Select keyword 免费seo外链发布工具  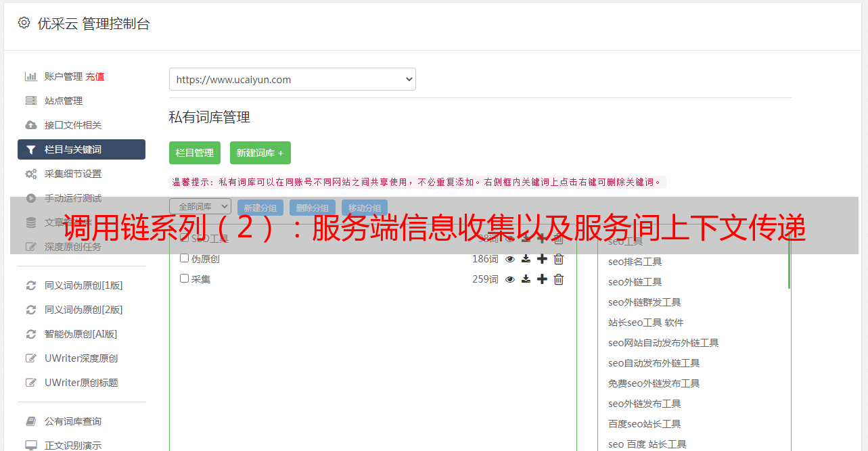click(654, 383)
